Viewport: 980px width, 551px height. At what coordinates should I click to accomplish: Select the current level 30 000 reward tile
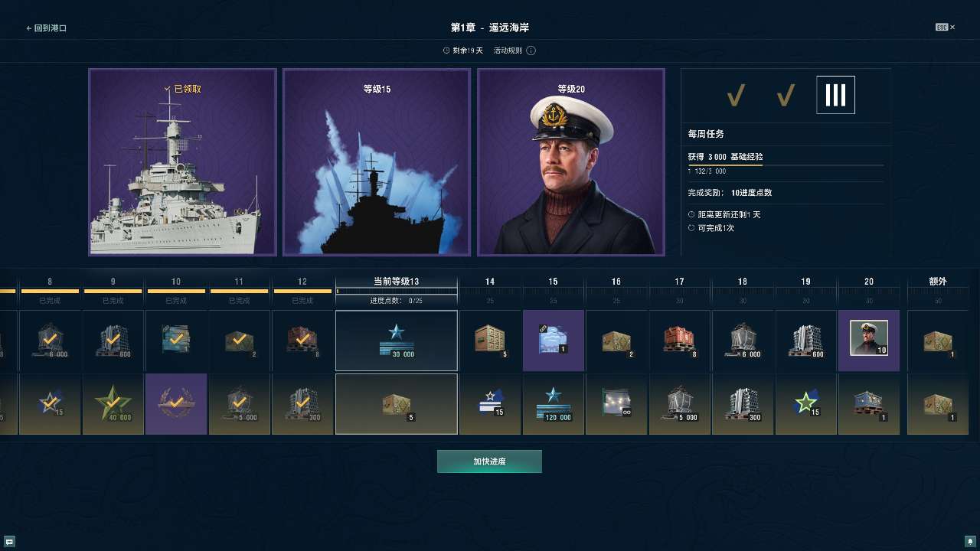coord(397,341)
